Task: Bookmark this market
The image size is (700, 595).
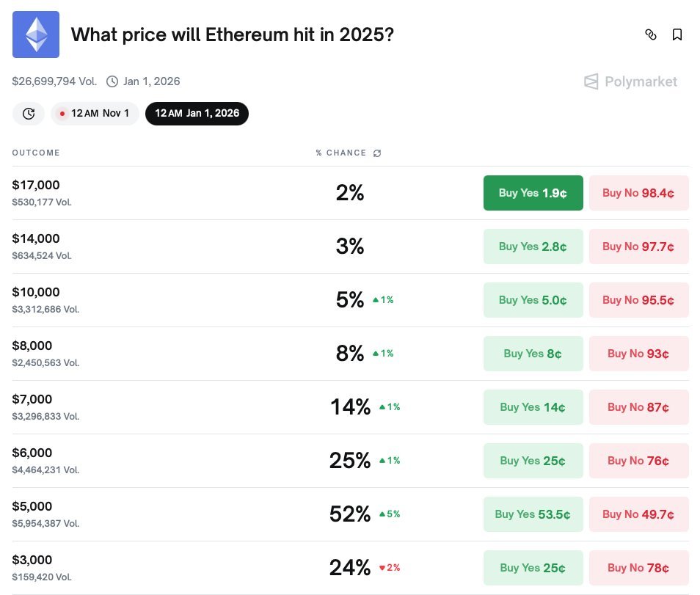Action: click(x=677, y=34)
